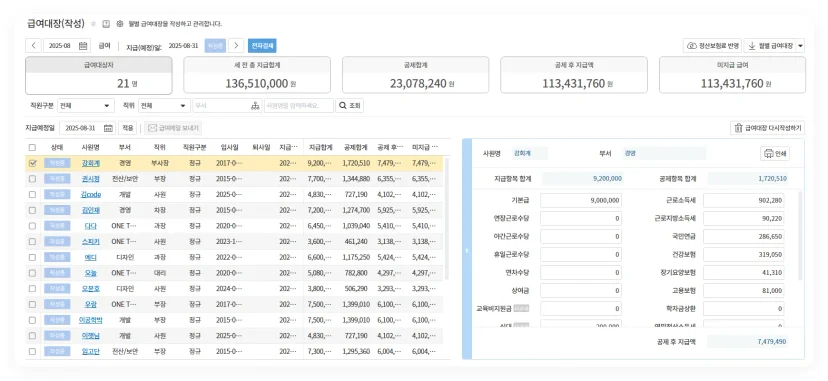This screenshot has height=381, width=828.
Task: Expand the arrow beside 월별 급여대장 download
Action: 801,46
